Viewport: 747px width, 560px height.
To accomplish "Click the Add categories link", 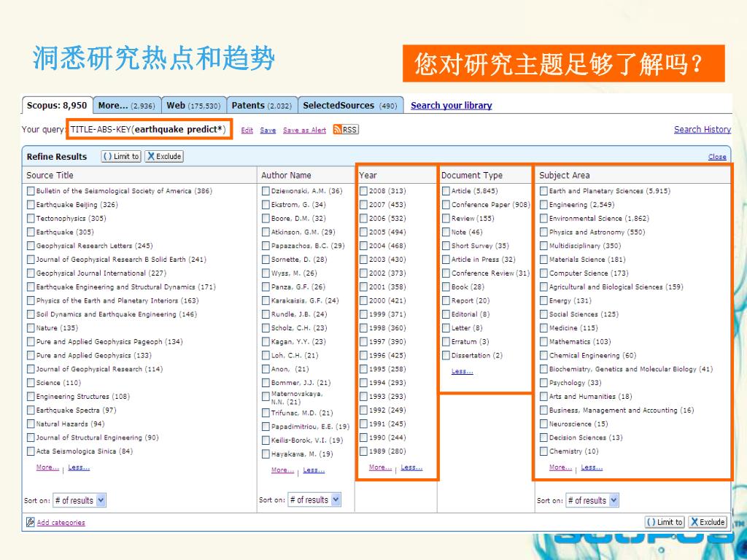I will point(61,522).
